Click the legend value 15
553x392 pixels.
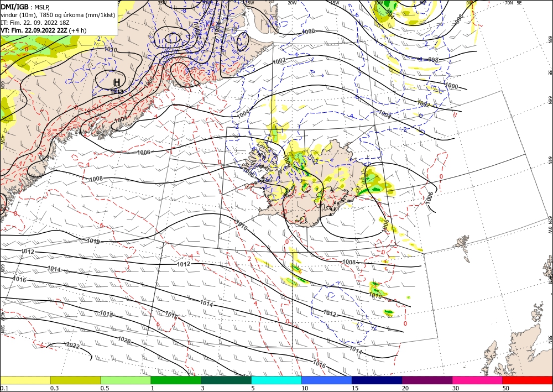pos(355,388)
